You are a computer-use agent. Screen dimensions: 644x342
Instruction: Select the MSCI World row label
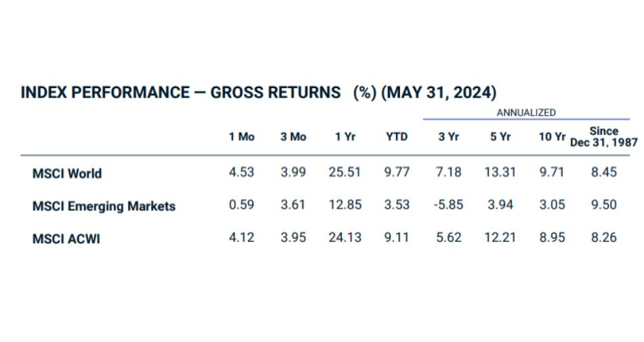click(67, 173)
